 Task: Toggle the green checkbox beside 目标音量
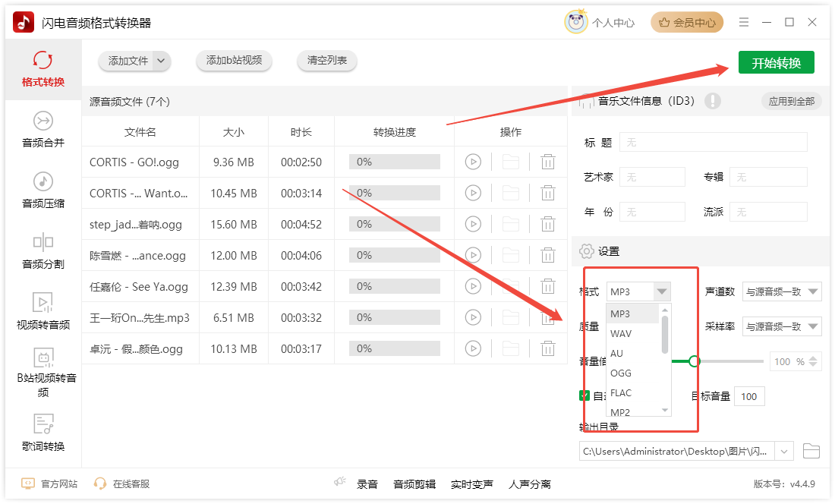point(584,395)
